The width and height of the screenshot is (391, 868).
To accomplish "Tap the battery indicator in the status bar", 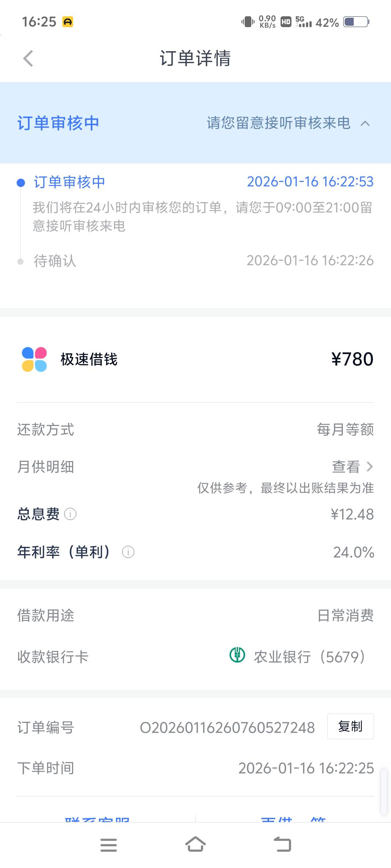I will 356,22.
